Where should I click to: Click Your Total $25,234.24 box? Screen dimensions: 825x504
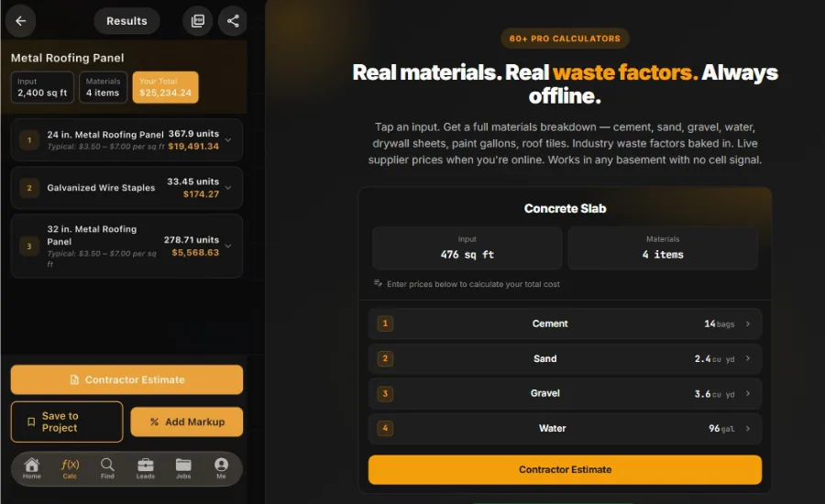[x=165, y=87]
